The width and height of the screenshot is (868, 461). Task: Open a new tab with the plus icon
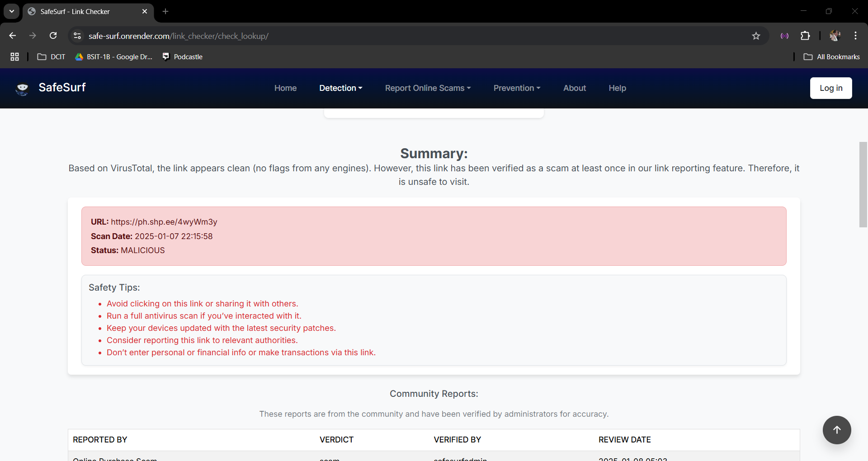click(x=165, y=11)
